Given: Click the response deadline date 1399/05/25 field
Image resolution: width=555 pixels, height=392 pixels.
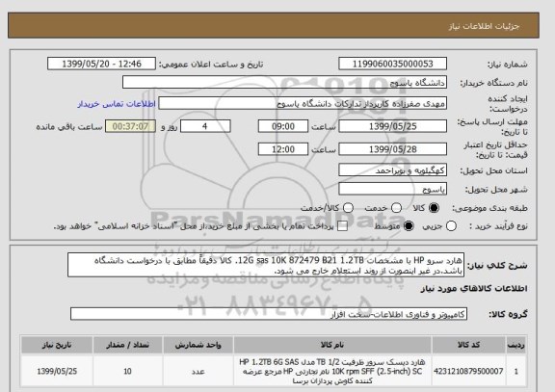Looking at the screenshot, I should coord(392,126).
